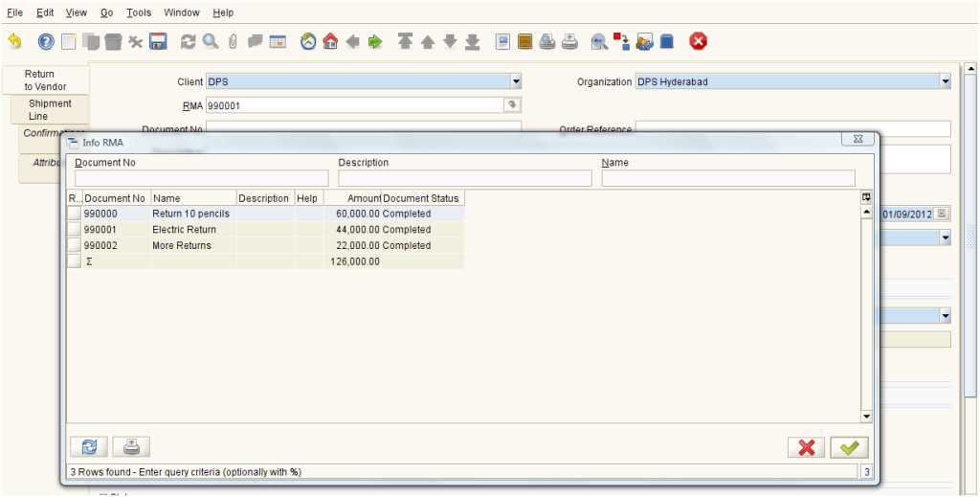Viewport: 980px width, 497px height.
Task: Open the Report toolbar icon
Action: [x=502, y=42]
